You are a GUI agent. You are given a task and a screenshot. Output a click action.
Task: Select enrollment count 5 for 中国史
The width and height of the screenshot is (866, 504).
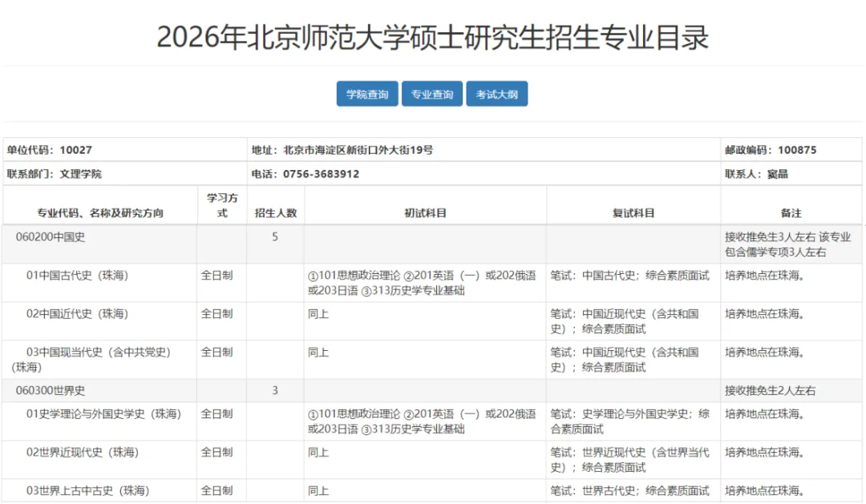275,237
